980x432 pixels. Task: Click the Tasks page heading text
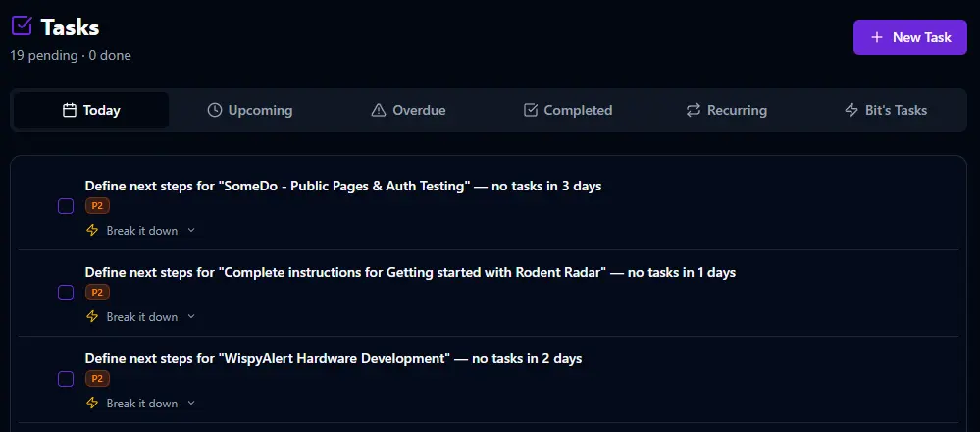point(70,27)
